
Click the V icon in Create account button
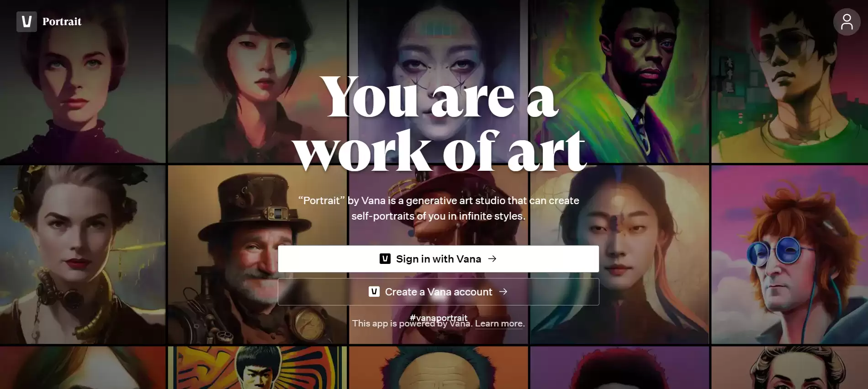tap(374, 292)
